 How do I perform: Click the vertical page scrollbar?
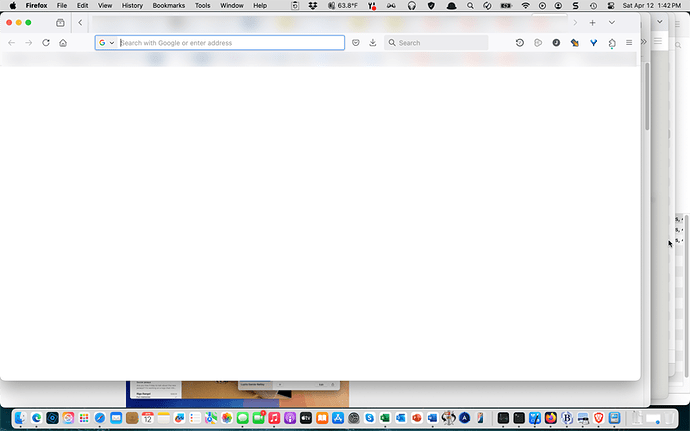click(647, 97)
